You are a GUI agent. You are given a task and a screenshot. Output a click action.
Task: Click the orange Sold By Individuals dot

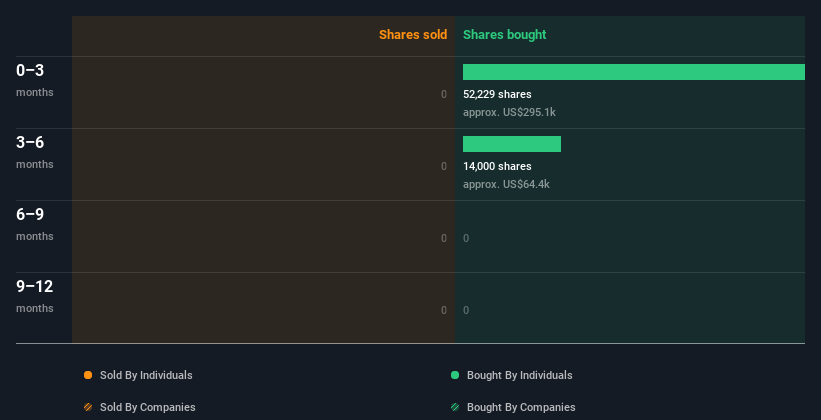tap(88, 375)
